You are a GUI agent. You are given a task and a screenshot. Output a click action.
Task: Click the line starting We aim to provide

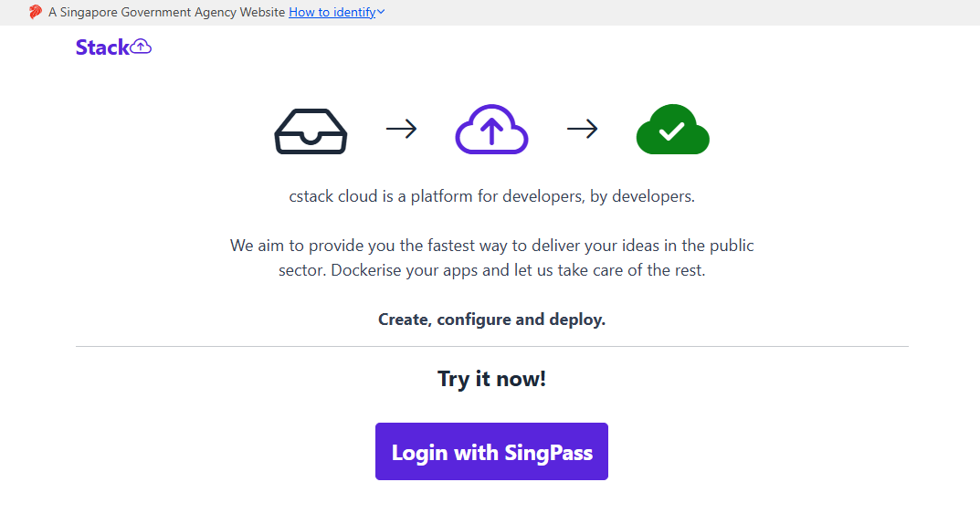tap(492, 246)
